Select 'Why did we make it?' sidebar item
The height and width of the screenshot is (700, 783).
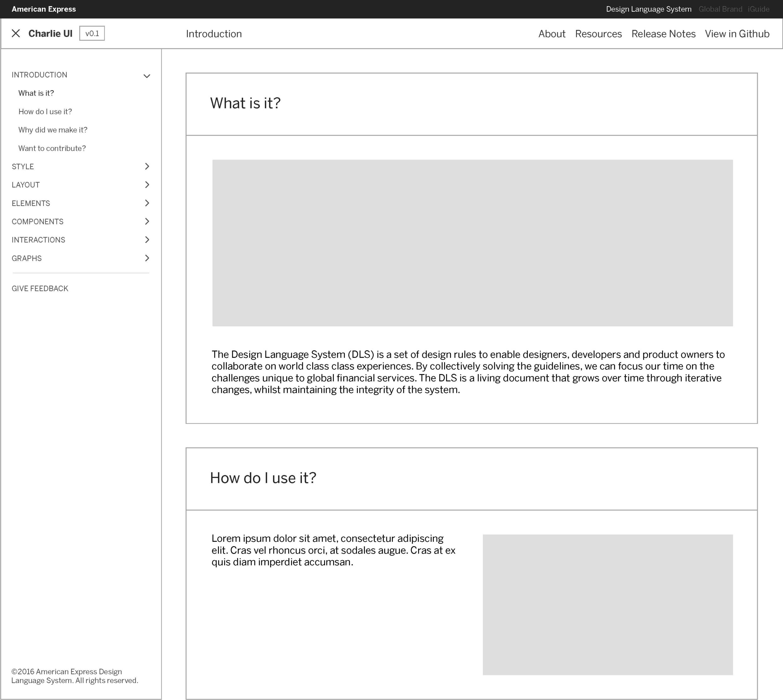[x=53, y=130]
